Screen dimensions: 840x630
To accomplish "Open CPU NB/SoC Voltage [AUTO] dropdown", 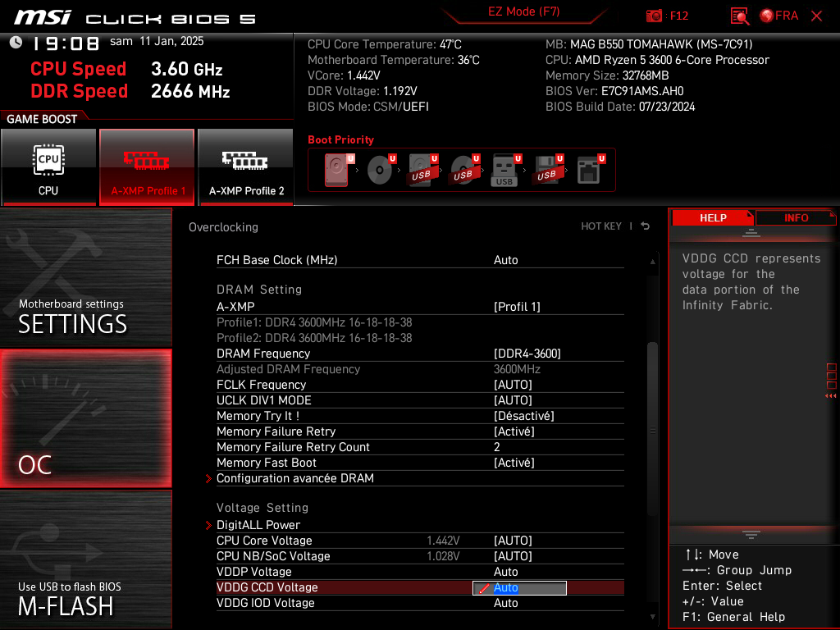I will (x=513, y=556).
